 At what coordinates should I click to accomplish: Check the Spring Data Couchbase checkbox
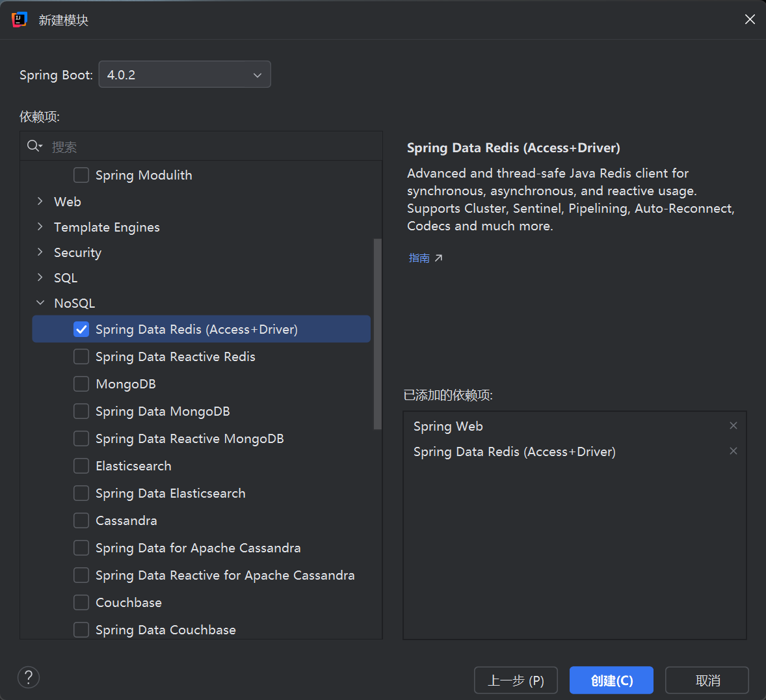tap(81, 630)
